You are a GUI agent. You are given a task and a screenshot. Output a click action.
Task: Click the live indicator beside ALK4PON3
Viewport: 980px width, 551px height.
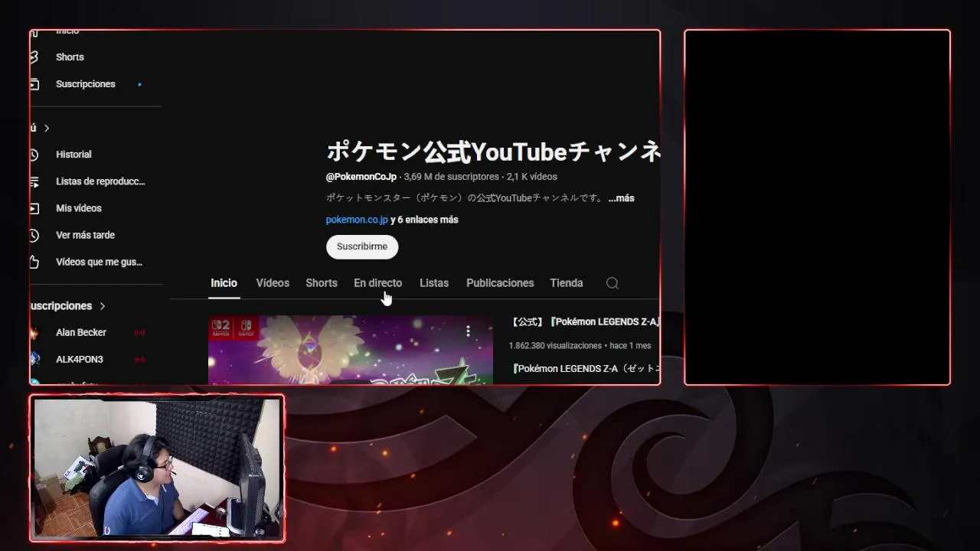pyautogui.click(x=139, y=360)
